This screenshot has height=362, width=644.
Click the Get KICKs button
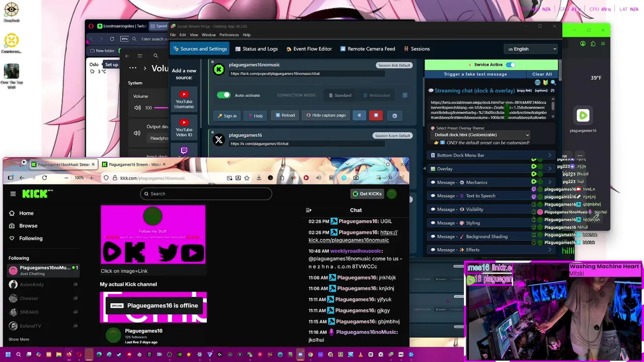[367, 194]
